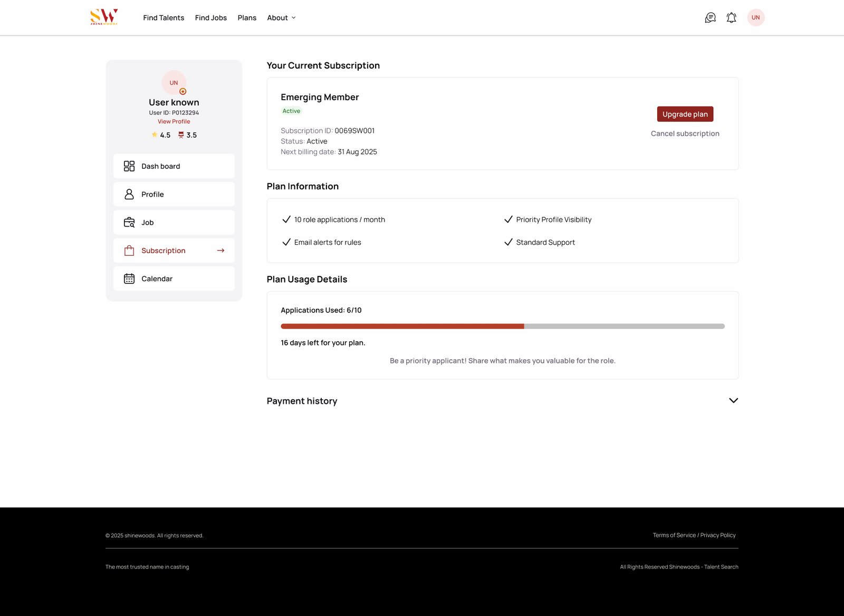Screen dimensions: 844x616
Task: Expand the Payment history chevron
Action: coord(733,401)
